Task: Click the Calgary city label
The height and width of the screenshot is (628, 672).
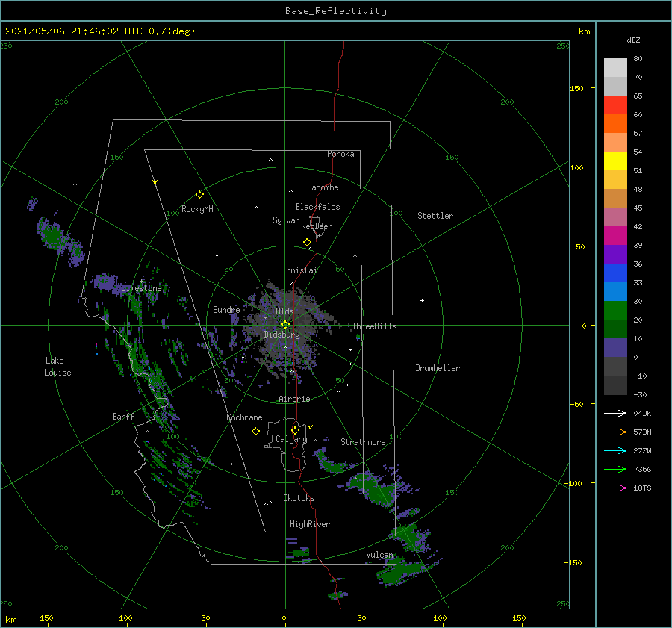Action: (291, 439)
